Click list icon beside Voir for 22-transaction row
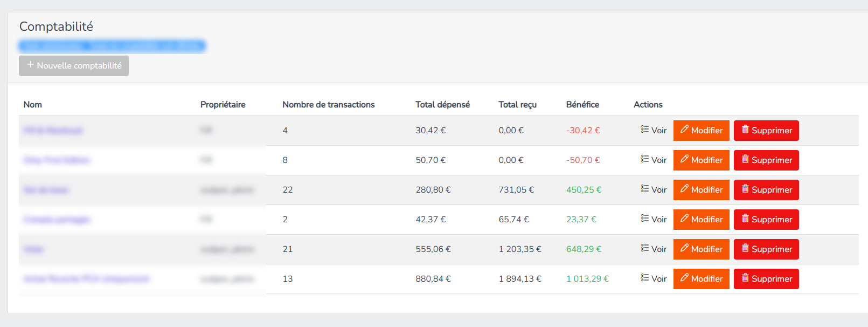The image size is (868, 327). (644, 189)
